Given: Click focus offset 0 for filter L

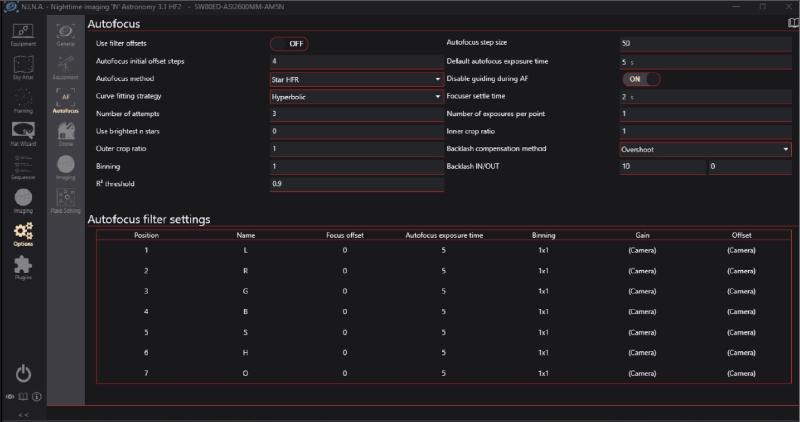Looking at the screenshot, I should pos(345,250).
